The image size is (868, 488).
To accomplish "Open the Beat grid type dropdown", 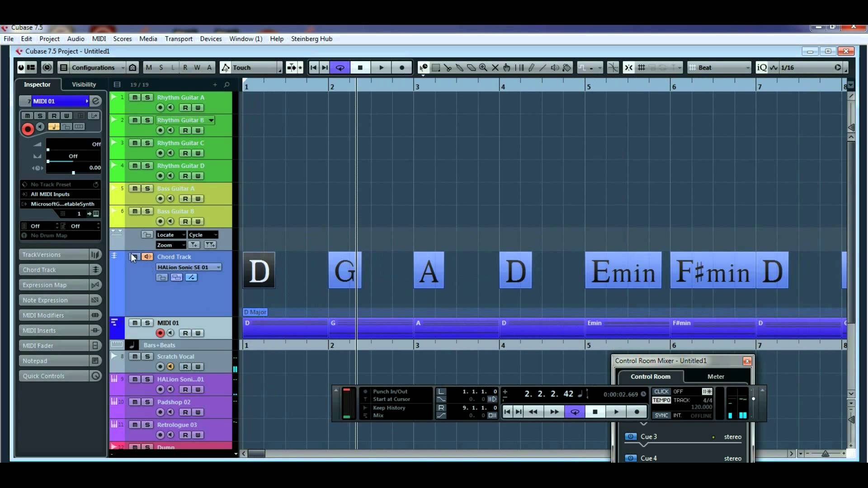I will click(x=719, y=68).
